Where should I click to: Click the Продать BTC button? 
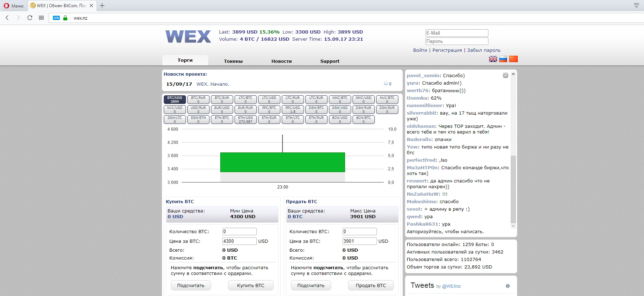[x=371, y=285]
